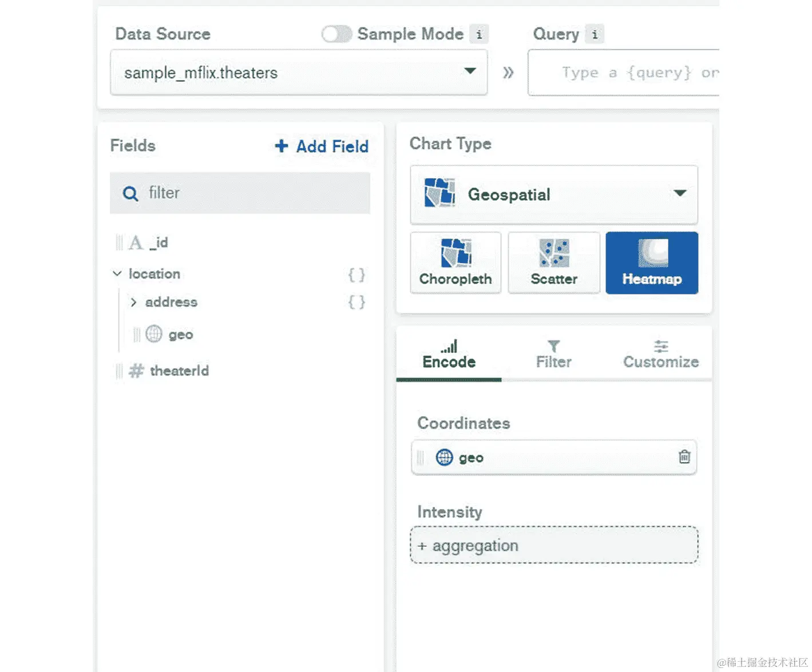Open Query info icon
The width and height of the screenshot is (812, 672).
[x=595, y=34]
